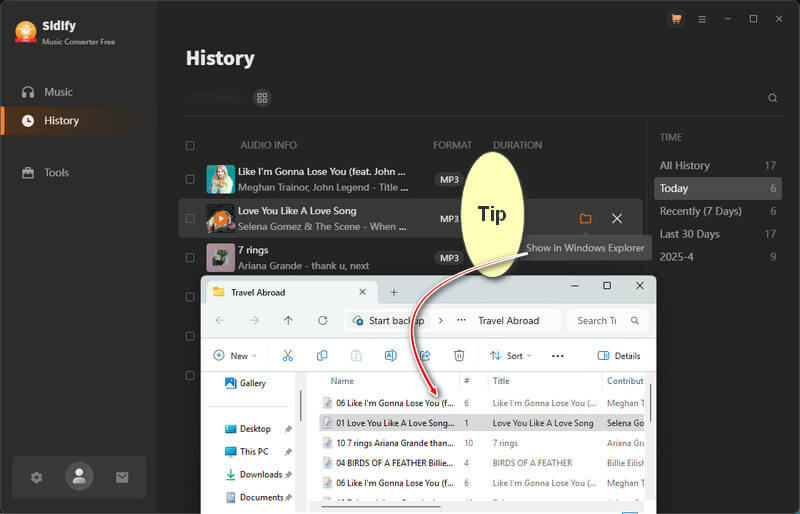Open the Explorer more options ellipsis menu
800x514 pixels.
(558, 355)
